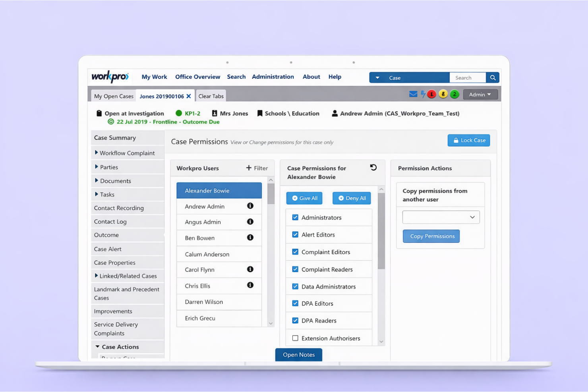This screenshot has height=392, width=588.
Task: Enable the Extension Authorisers permission
Action: pyautogui.click(x=295, y=338)
